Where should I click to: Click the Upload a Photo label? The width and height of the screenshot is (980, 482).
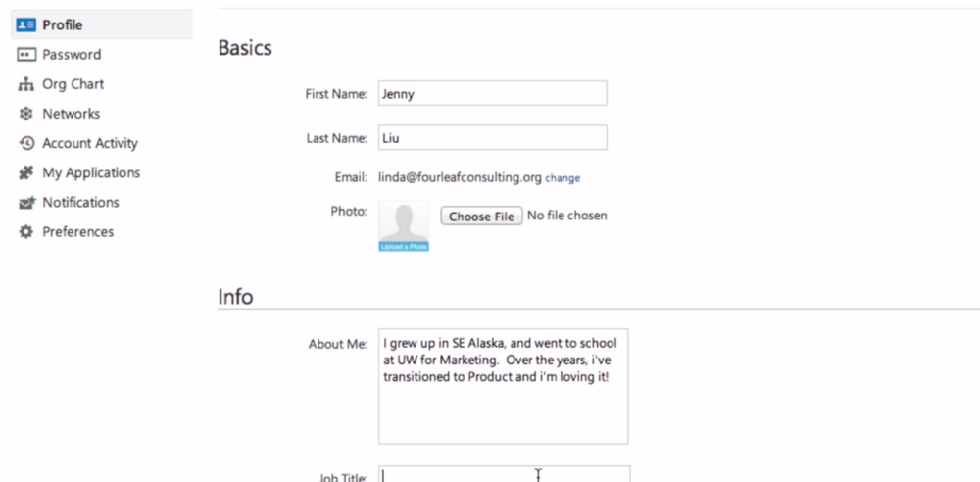(x=404, y=246)
